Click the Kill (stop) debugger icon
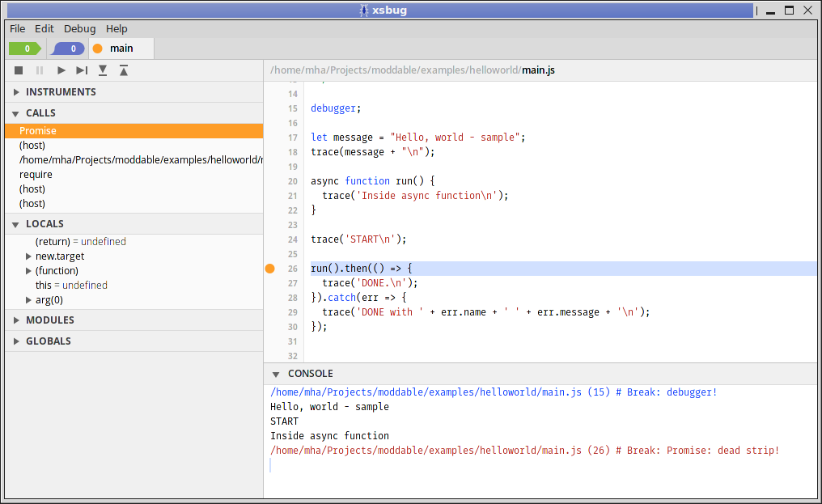The height and width of the screenshot is (504, 822). (x=18, y=70)
